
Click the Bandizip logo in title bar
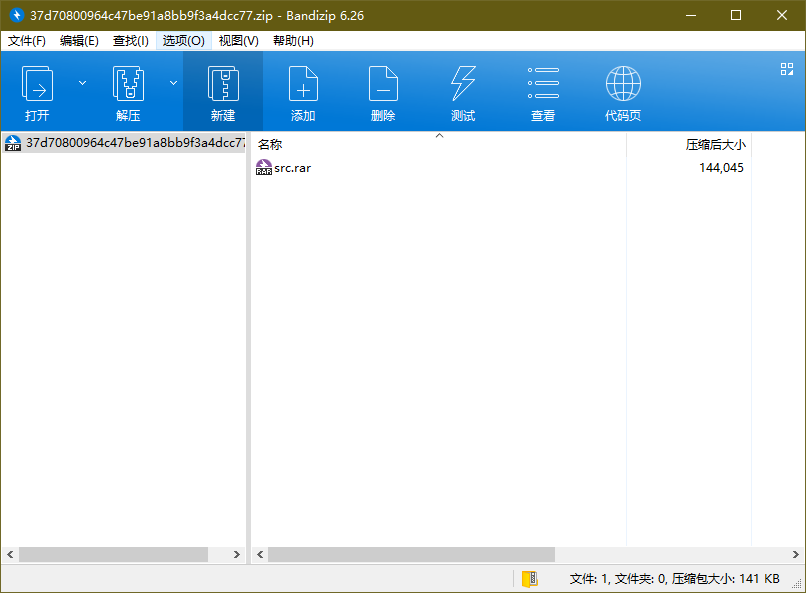click(x=16, y=15)
